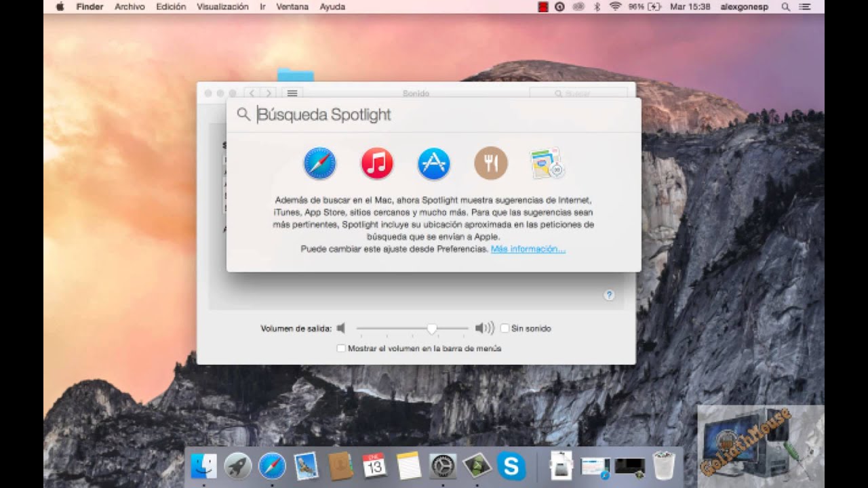This screenshot has height=488, width=868.
Task: Open the Visualización menu
Action: pos(222,7)
